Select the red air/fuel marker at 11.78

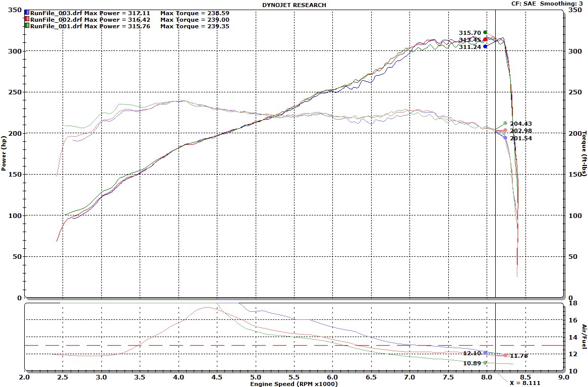click(505, 355)
